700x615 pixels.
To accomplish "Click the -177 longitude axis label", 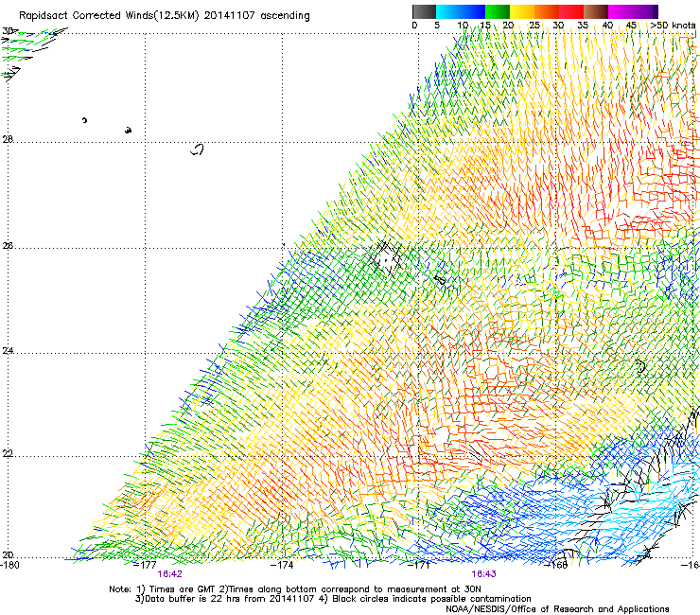I will click(145, 565).
